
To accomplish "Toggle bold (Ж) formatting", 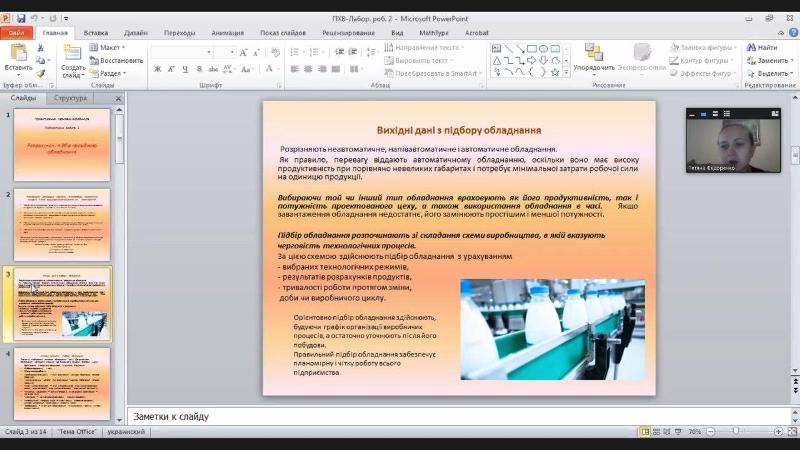I will pyautogui.click(x=157, y=69).
